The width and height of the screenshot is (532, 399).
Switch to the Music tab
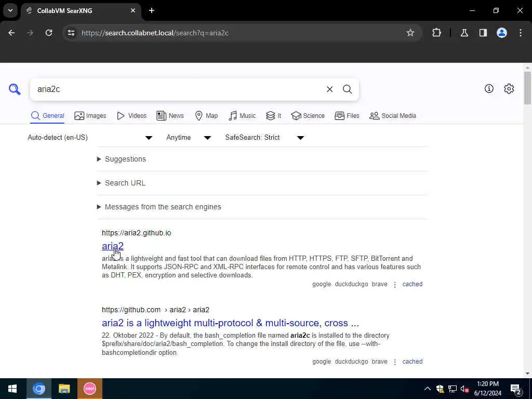(242, 116)
